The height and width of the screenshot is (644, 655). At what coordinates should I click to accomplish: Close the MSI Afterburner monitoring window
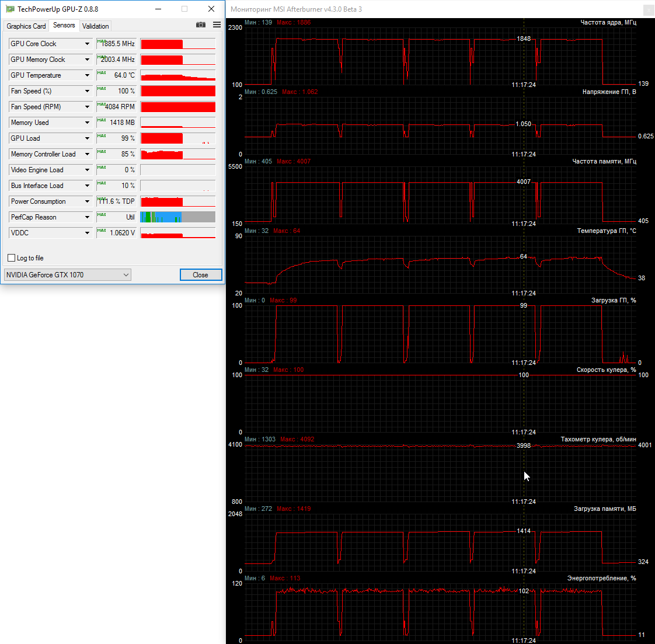649,10
